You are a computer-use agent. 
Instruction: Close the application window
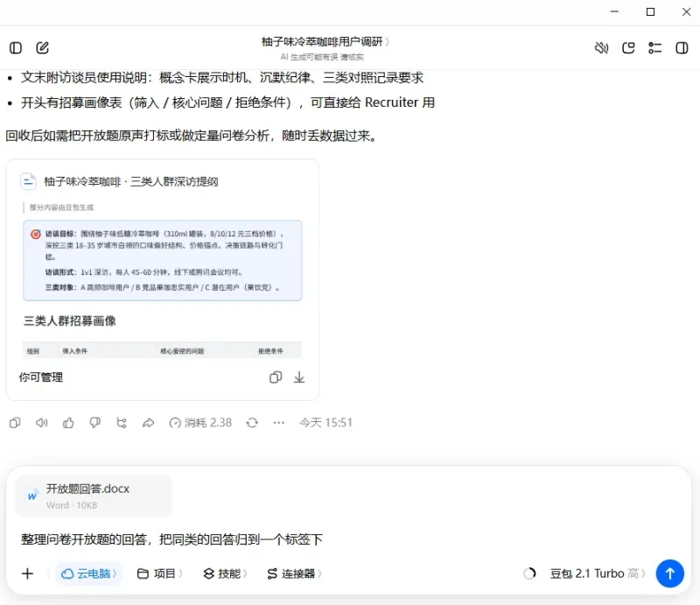point(687,11)
